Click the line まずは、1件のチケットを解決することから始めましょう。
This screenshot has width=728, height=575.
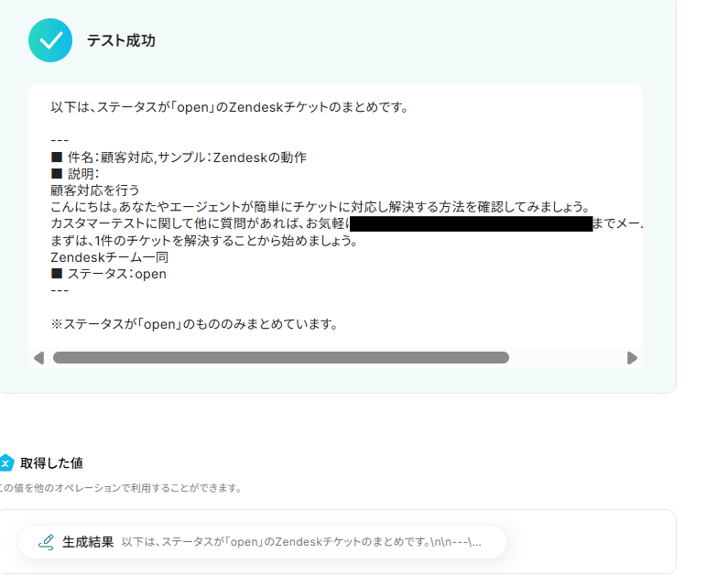coord(204,241)
